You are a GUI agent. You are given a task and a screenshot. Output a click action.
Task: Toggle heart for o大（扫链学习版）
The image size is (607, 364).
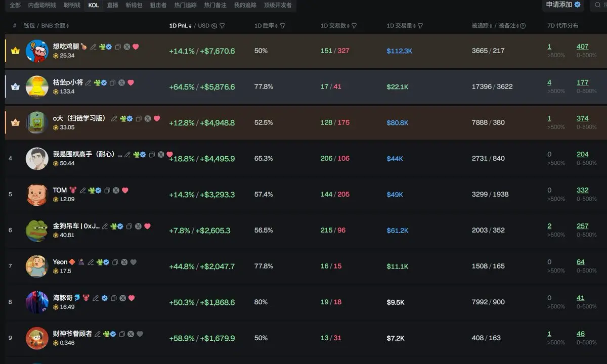(157, 119)
